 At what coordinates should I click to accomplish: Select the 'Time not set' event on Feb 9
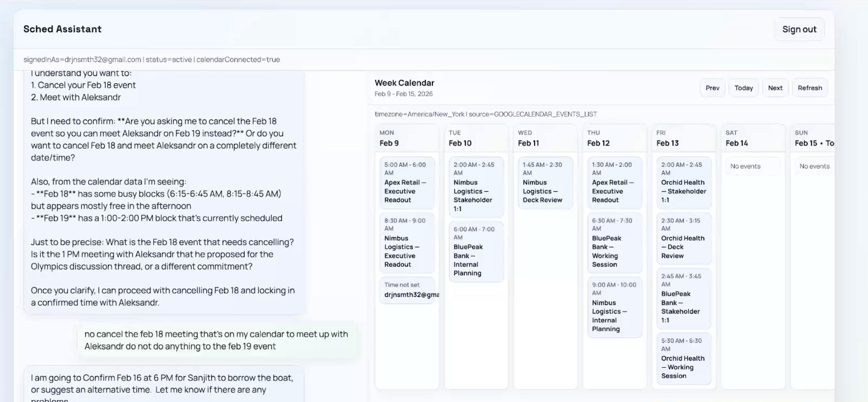click(407, 290)
